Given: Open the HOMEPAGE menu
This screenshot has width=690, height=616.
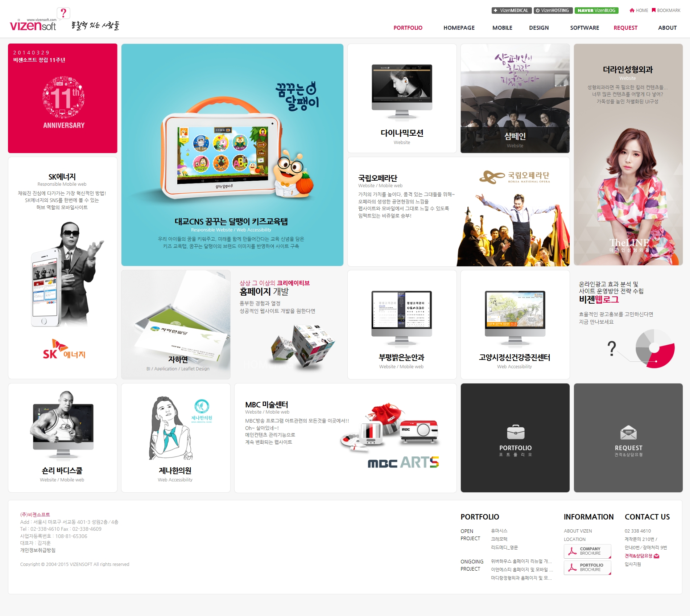Looking at the screenshot, I should [459, 28].
